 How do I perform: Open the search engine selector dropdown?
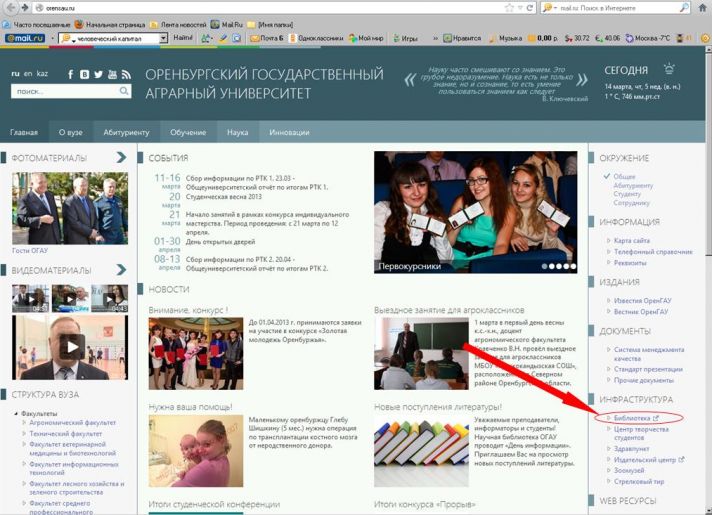(x=549, y=8)
